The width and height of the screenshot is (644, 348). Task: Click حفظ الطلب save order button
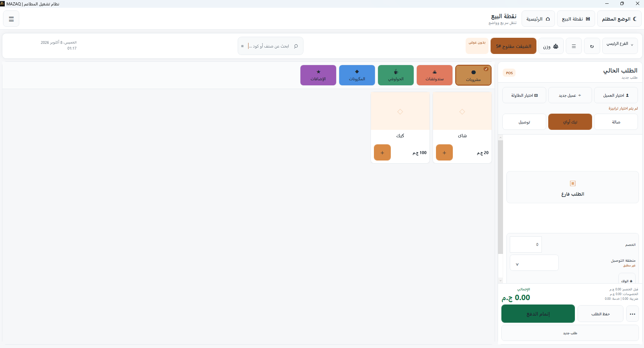601,314
